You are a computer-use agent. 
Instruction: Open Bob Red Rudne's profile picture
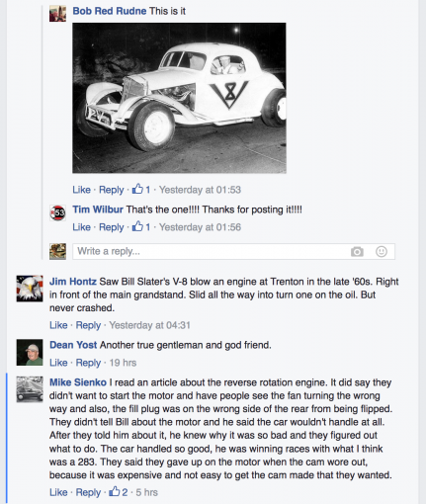coord(57,13)
